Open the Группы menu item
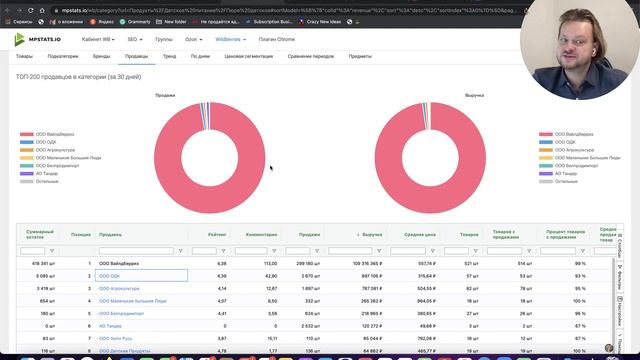Viewport: 640px width, 360px height. pos(164,39)
